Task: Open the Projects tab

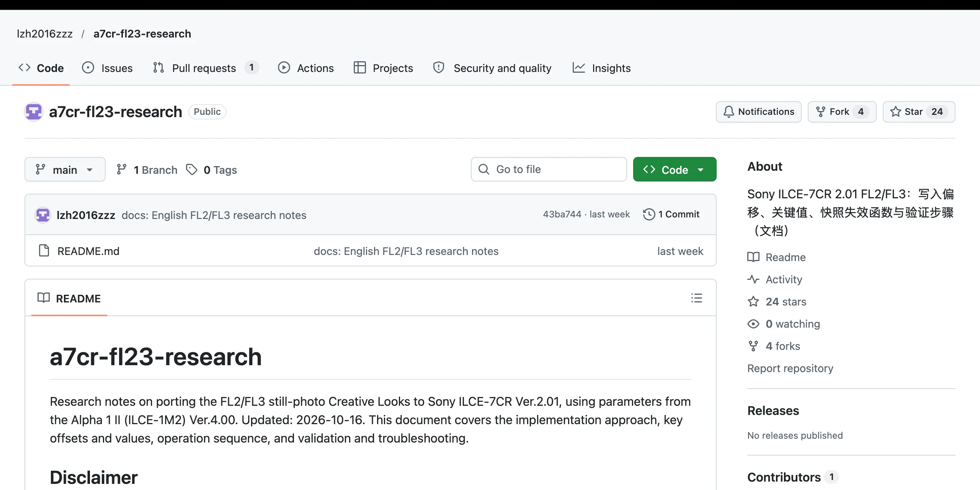Action: 384,68
